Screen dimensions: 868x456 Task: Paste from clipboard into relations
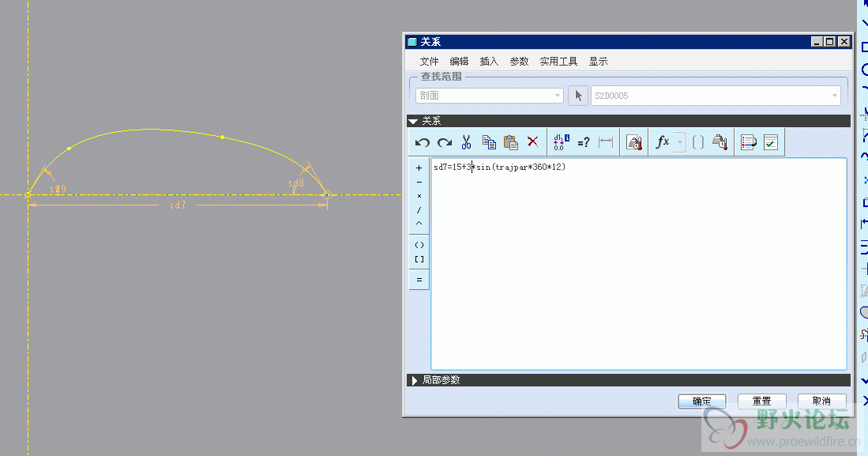[x=510, y=143]
